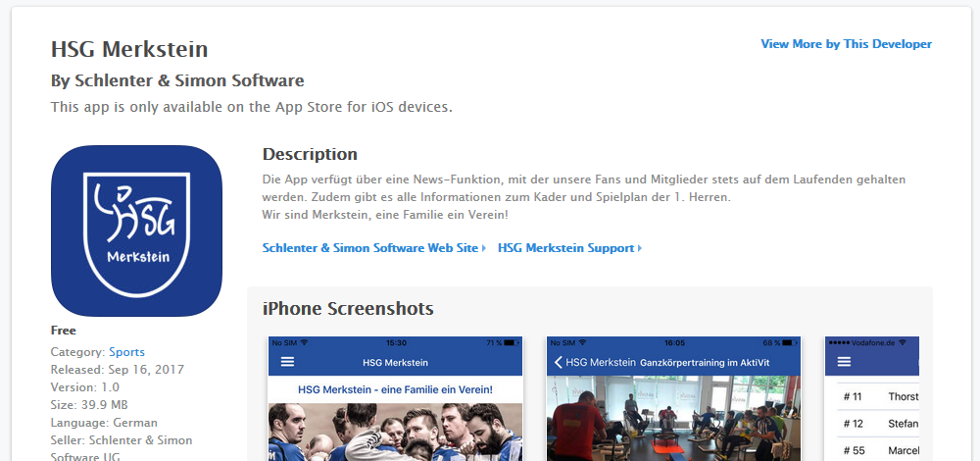The width and height of the screenshot is (980, 461).
Task: Click the HSG Merkstein app icon
Action: pyautogui.click(x=136, y=230)
